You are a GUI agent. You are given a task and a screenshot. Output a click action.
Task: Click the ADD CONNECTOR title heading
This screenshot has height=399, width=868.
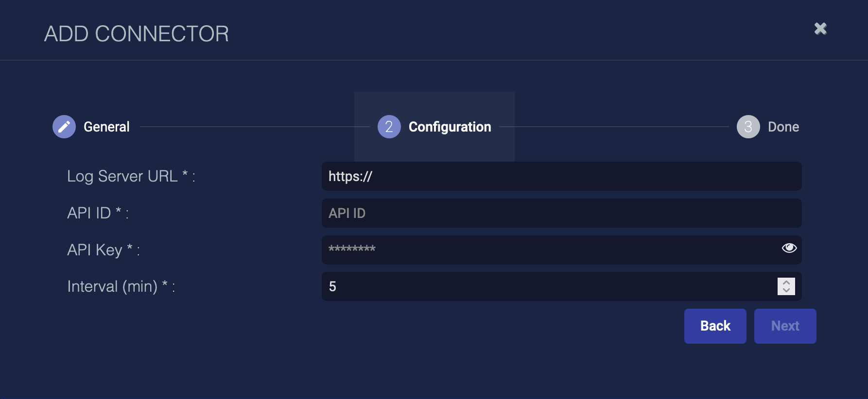[x=137, y=34]
